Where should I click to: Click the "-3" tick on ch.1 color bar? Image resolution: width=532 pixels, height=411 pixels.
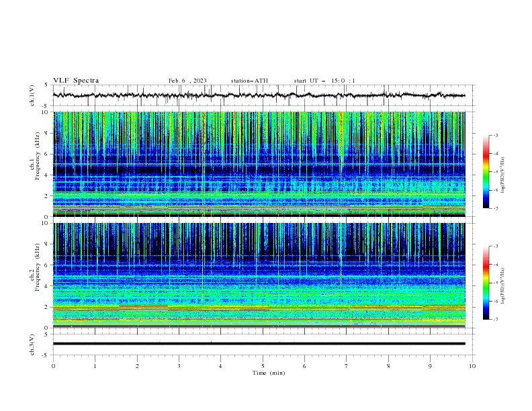[x=496, y=135]
